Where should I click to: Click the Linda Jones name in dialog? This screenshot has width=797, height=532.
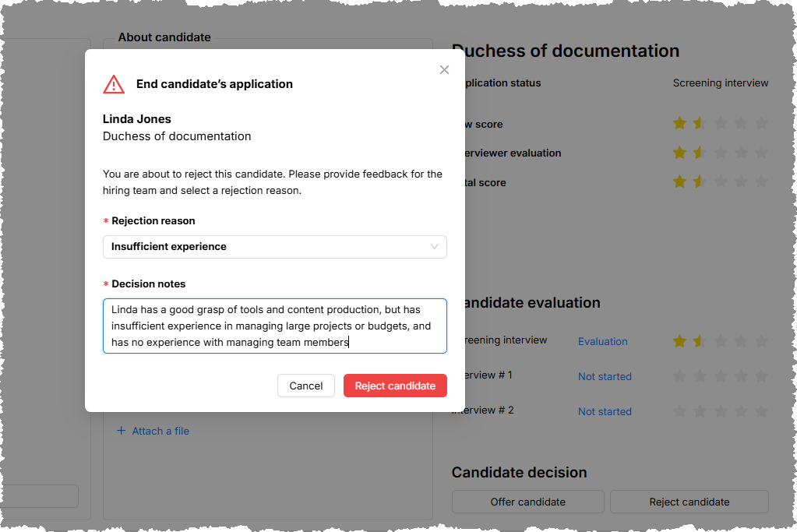137,119
